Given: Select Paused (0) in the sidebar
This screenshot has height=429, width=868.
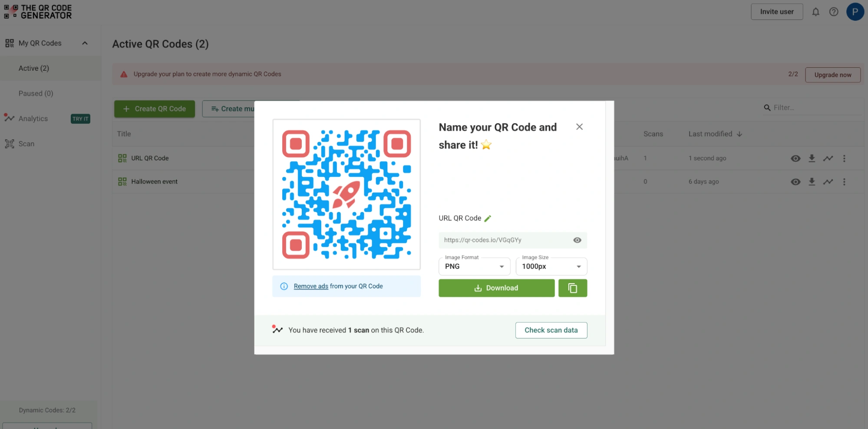Looking at the screenshot, I should pos(36,93).
